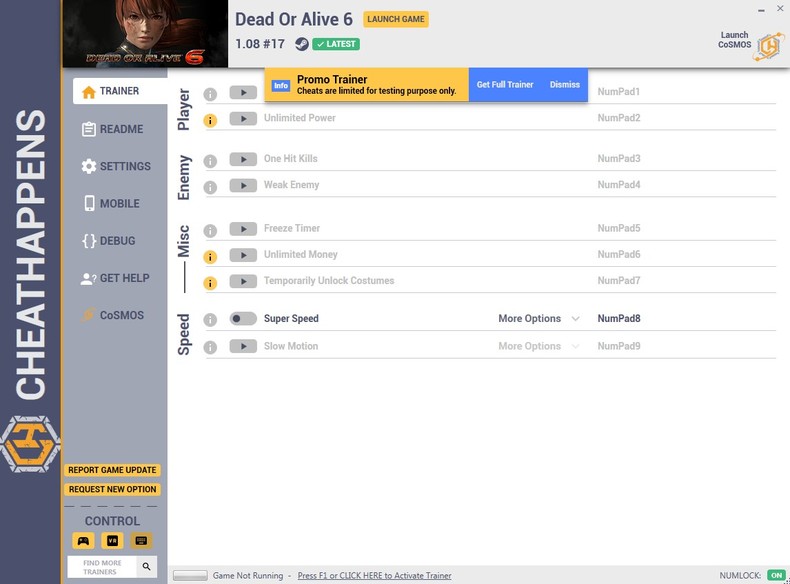The image size is (790, 584).
Task: Activate the NumPad1 cheat play button
Action: tap(243, 92)
